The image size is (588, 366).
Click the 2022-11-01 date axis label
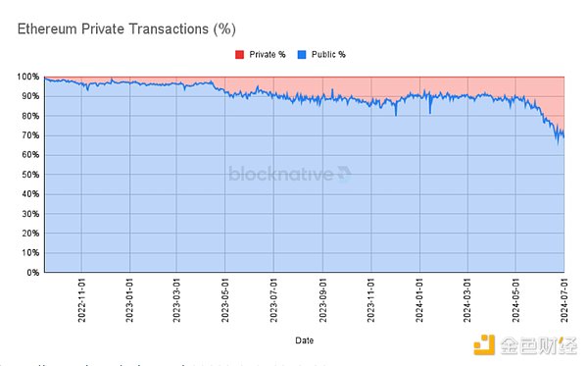click(81, 300)
